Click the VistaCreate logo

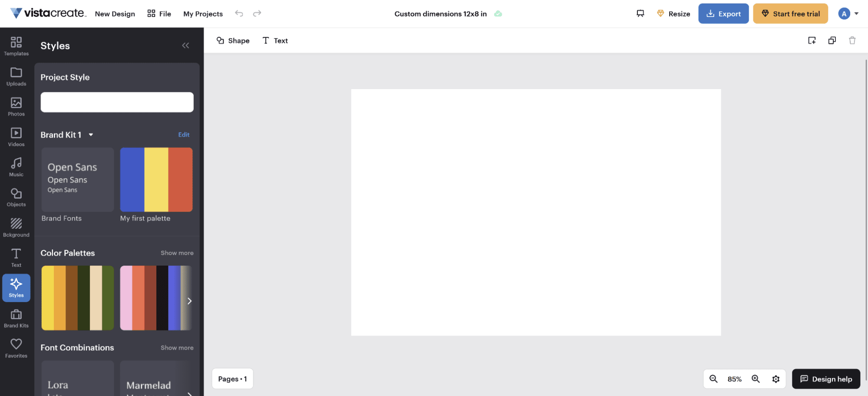(x=48, y=13)
